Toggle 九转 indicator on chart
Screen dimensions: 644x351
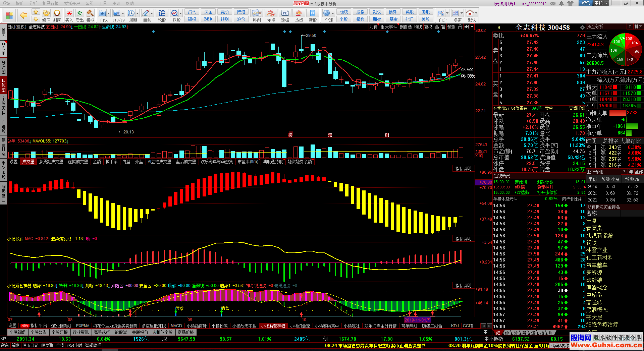point(373,27)
